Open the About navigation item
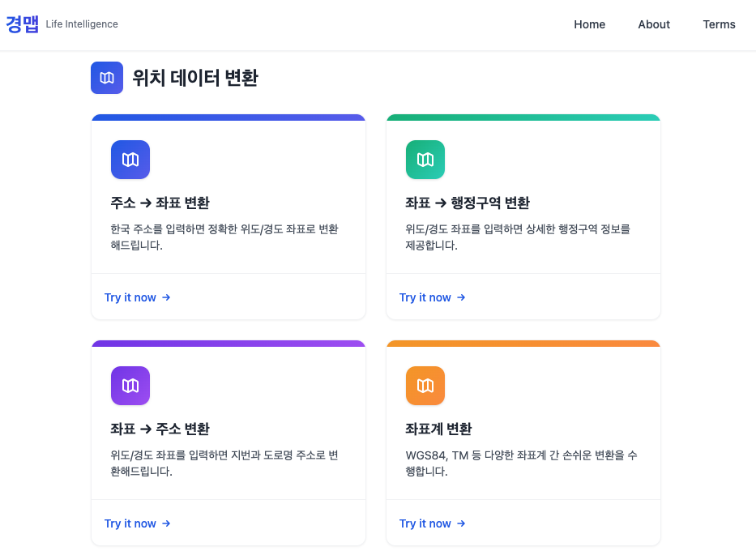Viewport: 756px width, 551px height. [x=654, y=24]
